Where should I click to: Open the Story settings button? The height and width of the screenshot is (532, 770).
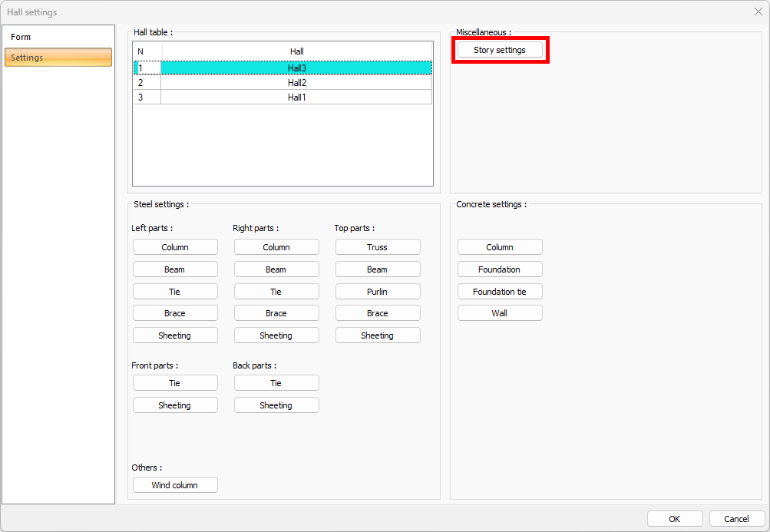[x=500, y=50]
